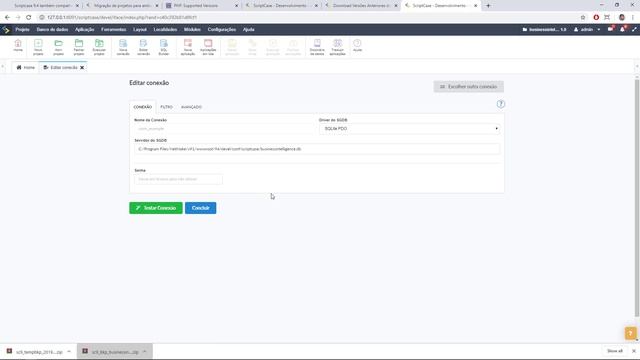Open the Localidades menu

click(x=165, y=29)
